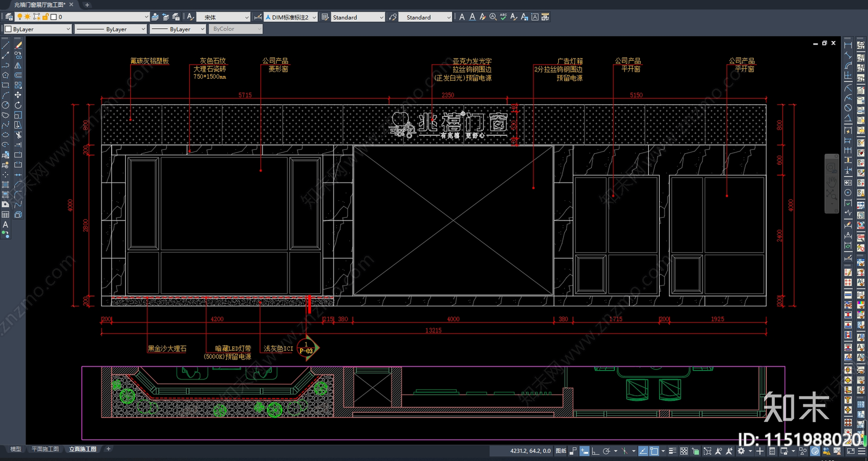Image resolution: width=868 pixels, height=461 pixels.
Task: Switch to the 平面施工图 layout tab
Action: pos(45,449)
